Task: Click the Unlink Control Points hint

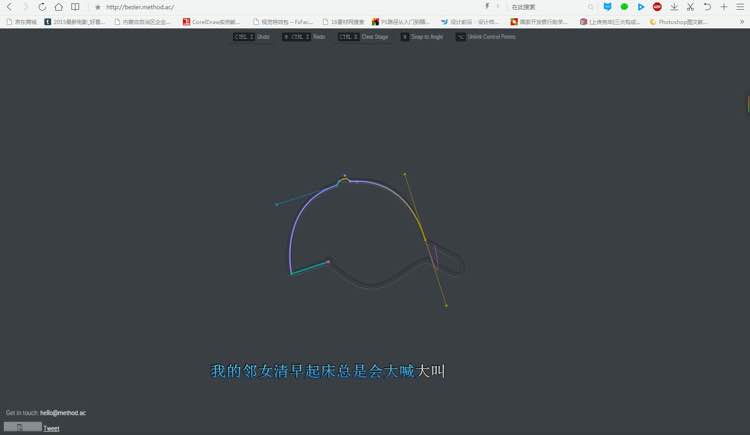Action: click(485, 36)
